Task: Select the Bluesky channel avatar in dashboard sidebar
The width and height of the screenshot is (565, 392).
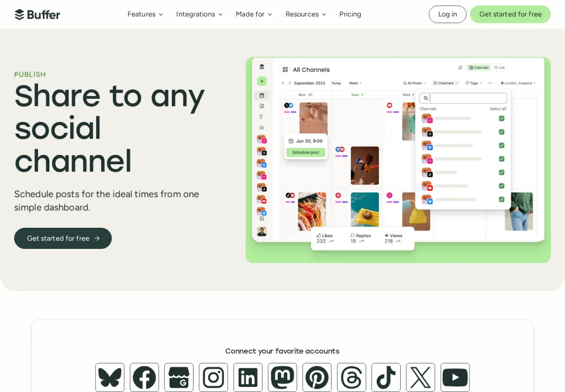Action: [x=262, y=211]
